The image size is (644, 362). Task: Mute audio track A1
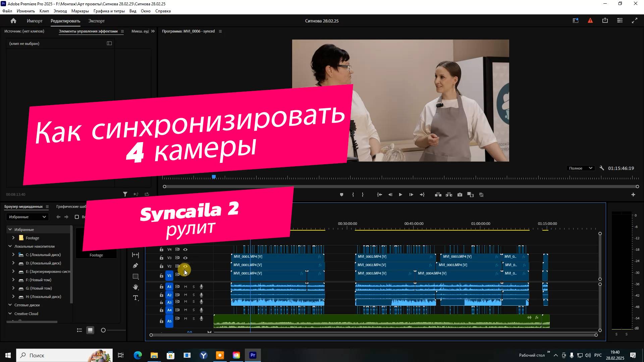point(185,287)
